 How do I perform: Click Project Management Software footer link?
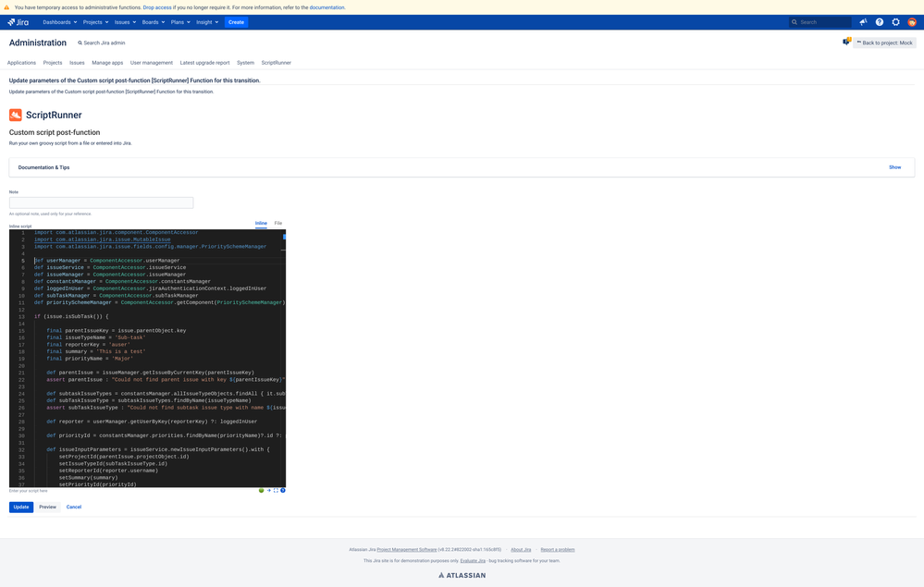click(x=407, y=549)
